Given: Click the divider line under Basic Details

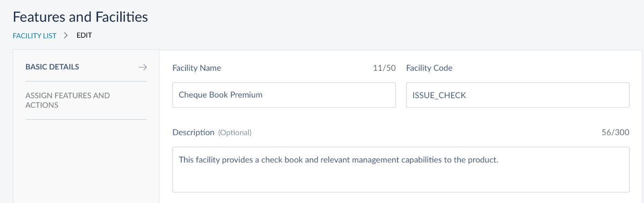Looking at the screenshot, I should pyautogui.click(x=86, y=81).
